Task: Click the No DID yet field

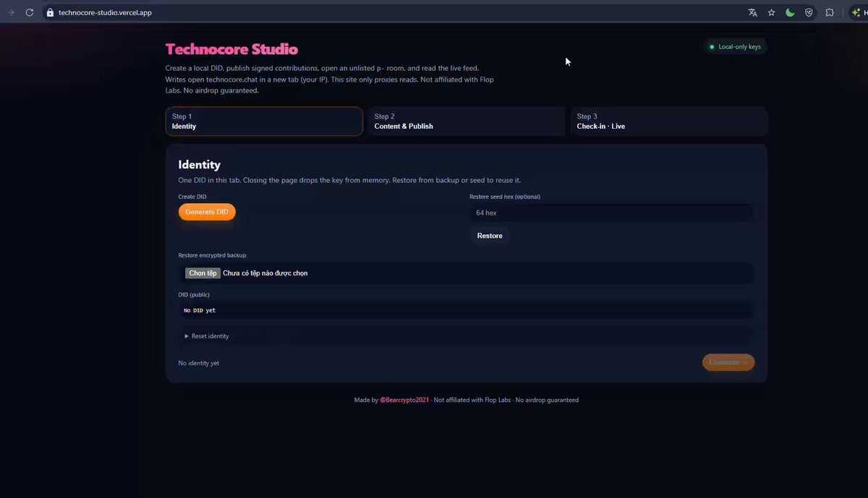Action: [466, 310]
